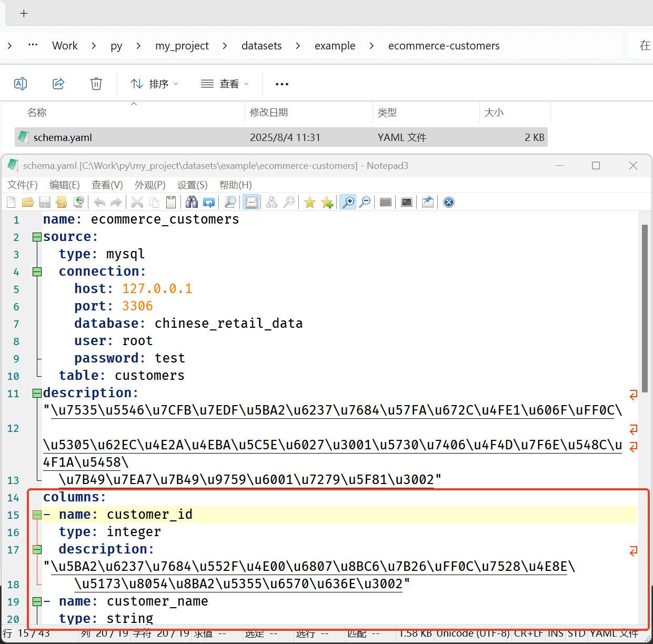653x644 pixels.
Task: Open the 文件(F) menu
Action: [23, 185]
